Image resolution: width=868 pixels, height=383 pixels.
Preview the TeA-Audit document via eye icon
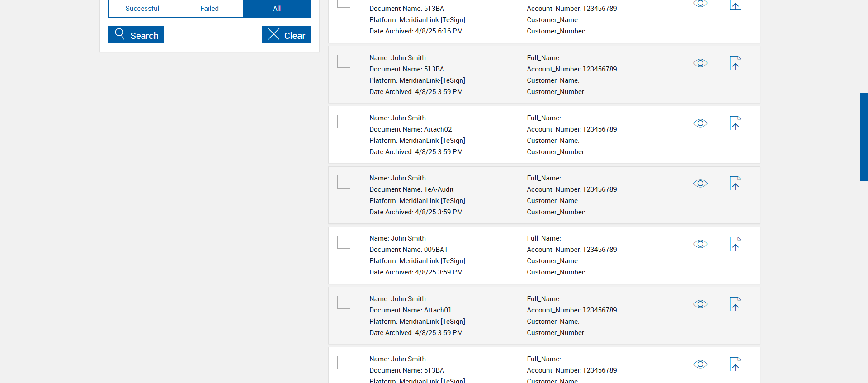pyautogui.click(x=700, y=184)
